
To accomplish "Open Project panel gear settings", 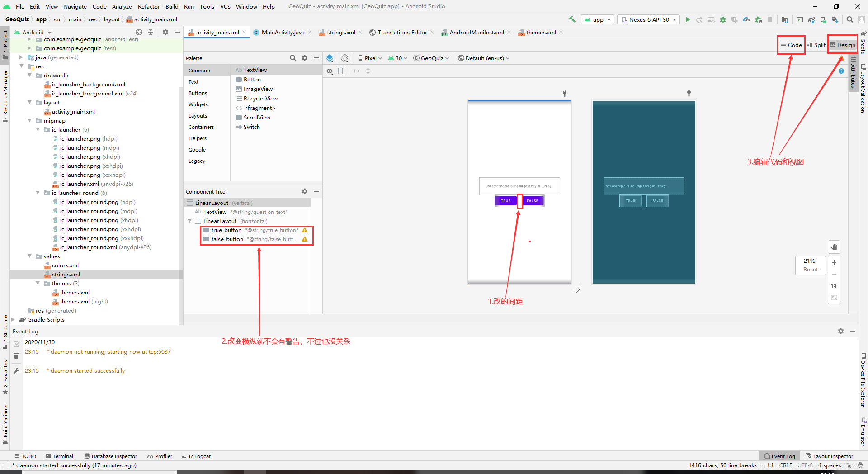I will [x=165, y=32].
